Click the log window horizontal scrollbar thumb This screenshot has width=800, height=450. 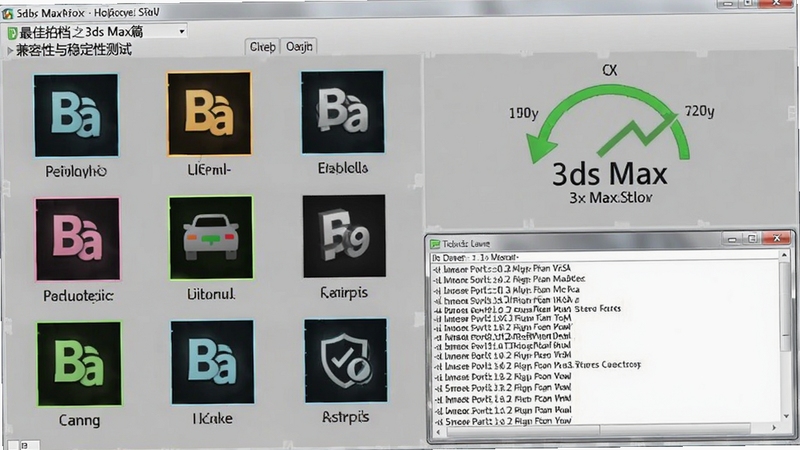[x=598, y=430]
